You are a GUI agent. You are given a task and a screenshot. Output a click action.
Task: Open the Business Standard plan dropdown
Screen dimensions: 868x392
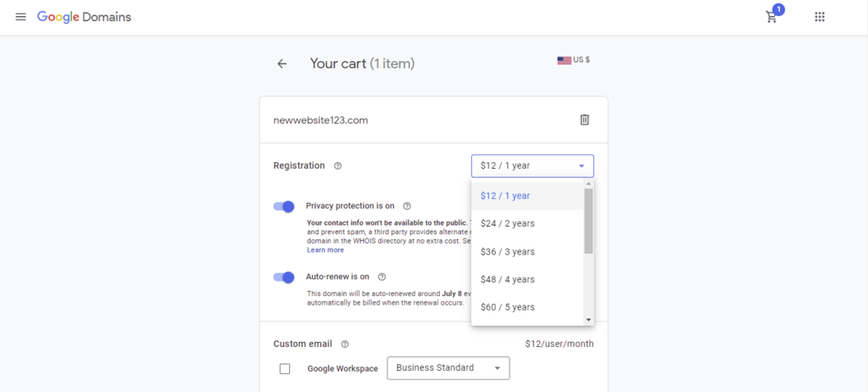[x=448, y=368]
